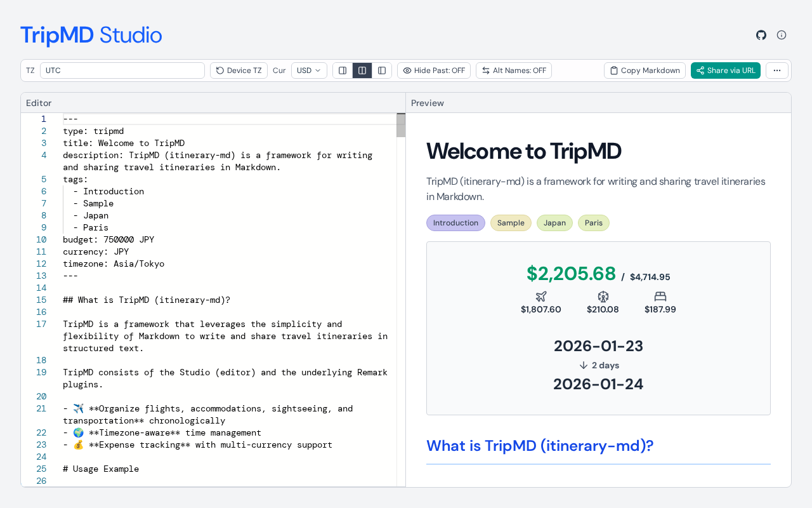This screenshot has height=508, width=812.
Task: Select the preview-only layout icon
Action: click(382, 70)
